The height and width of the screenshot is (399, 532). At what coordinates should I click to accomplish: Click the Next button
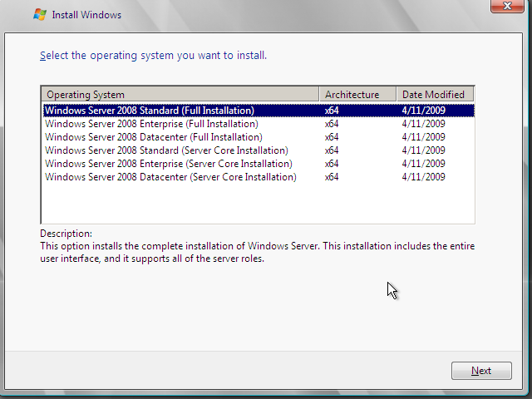pyautogui.click(x=481, y=371)
